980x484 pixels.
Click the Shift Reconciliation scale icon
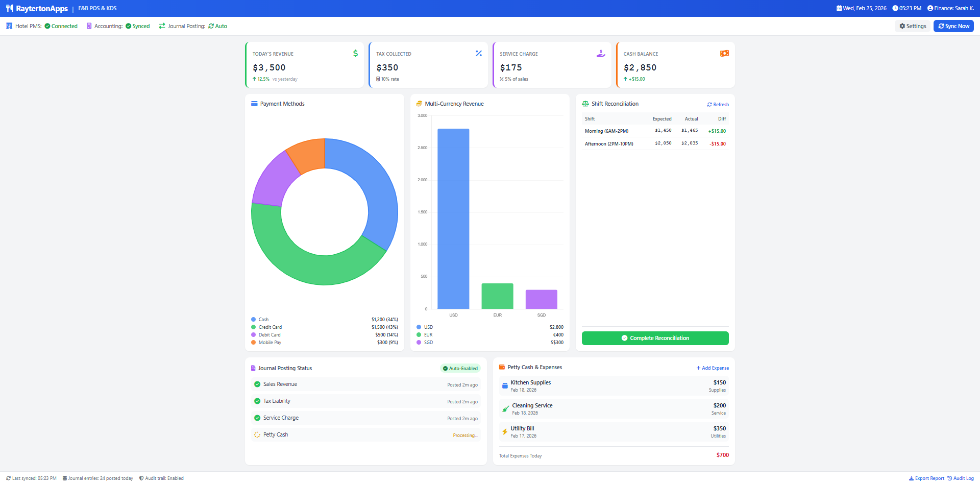(x=585, y=103)
